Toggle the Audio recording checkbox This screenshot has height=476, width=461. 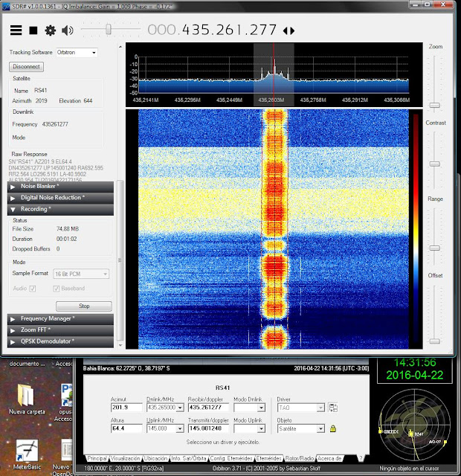click(33, 288)
